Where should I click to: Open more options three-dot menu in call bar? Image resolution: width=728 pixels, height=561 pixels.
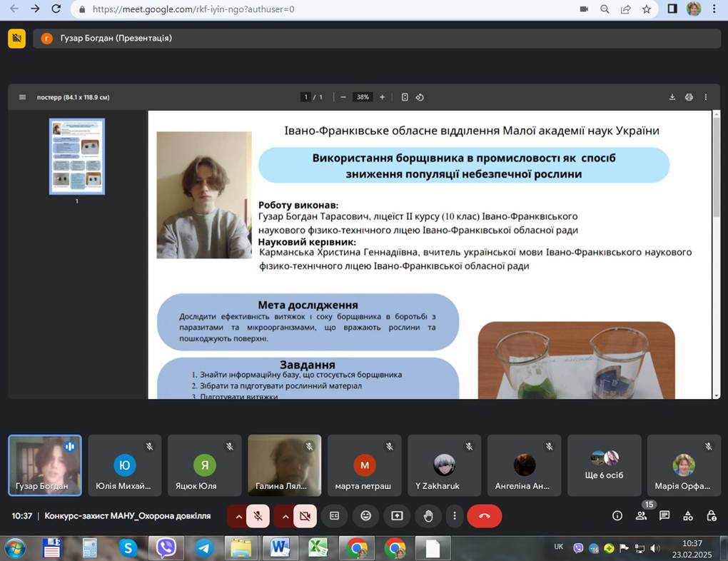coord(454,516)
